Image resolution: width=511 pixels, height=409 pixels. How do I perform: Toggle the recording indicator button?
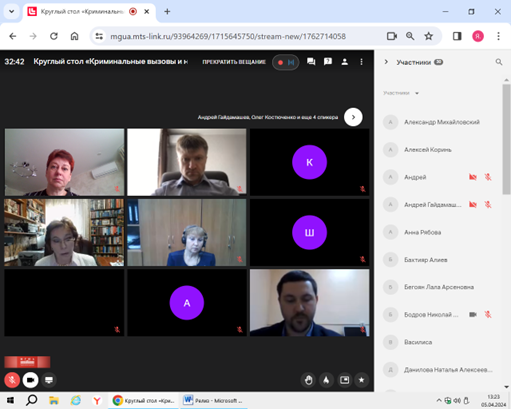point(286,62)
